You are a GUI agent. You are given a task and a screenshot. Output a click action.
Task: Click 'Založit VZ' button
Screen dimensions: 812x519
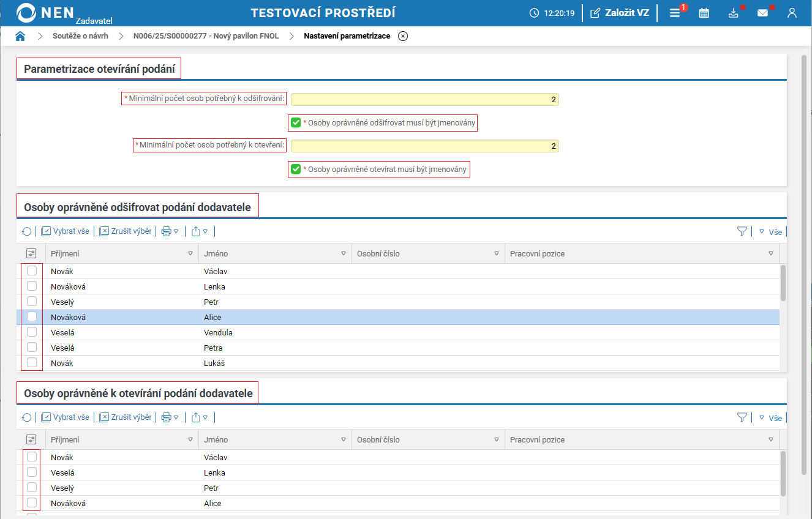(x=620, y=13)
